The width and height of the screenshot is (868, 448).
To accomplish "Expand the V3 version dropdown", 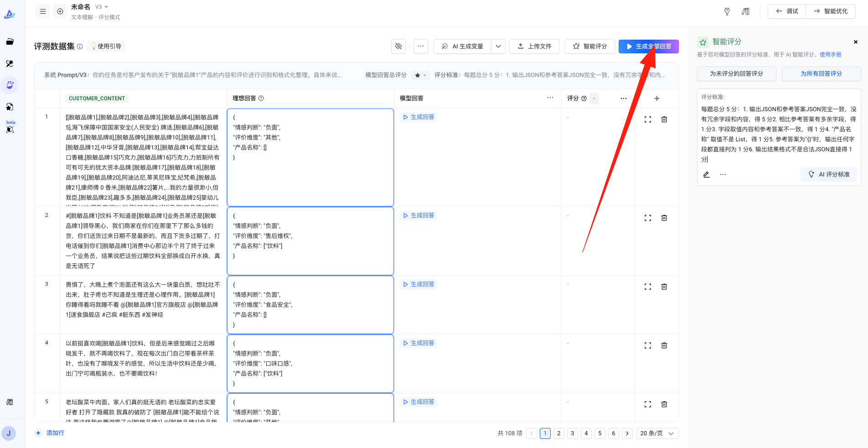I will [x=102, y=7].
